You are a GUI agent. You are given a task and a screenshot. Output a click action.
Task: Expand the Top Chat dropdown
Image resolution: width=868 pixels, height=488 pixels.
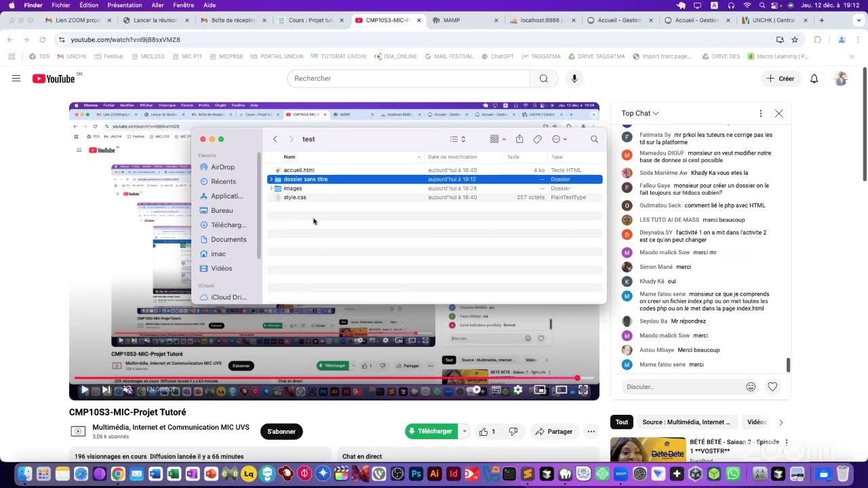pos(640,113)
